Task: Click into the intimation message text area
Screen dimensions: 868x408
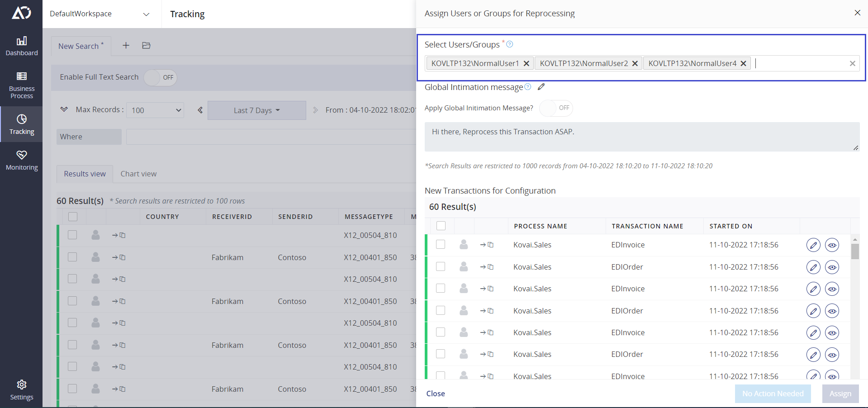Action: [642, 137]
